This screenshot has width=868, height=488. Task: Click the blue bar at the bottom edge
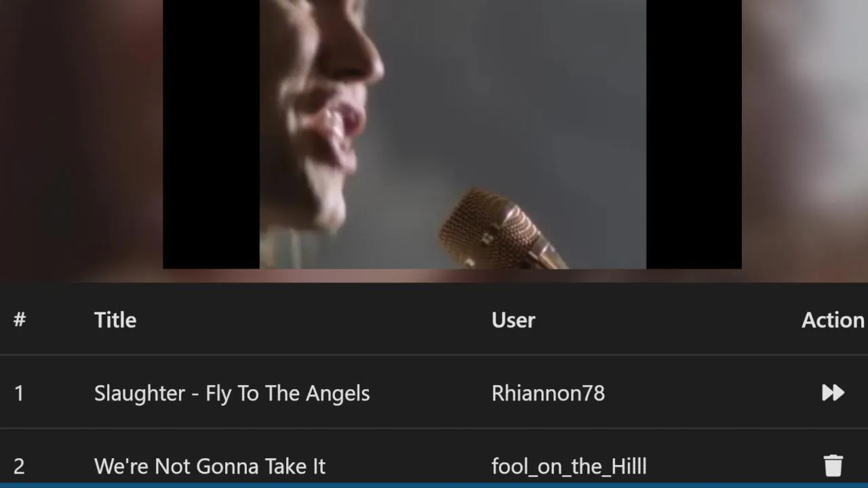click(434, 485)
